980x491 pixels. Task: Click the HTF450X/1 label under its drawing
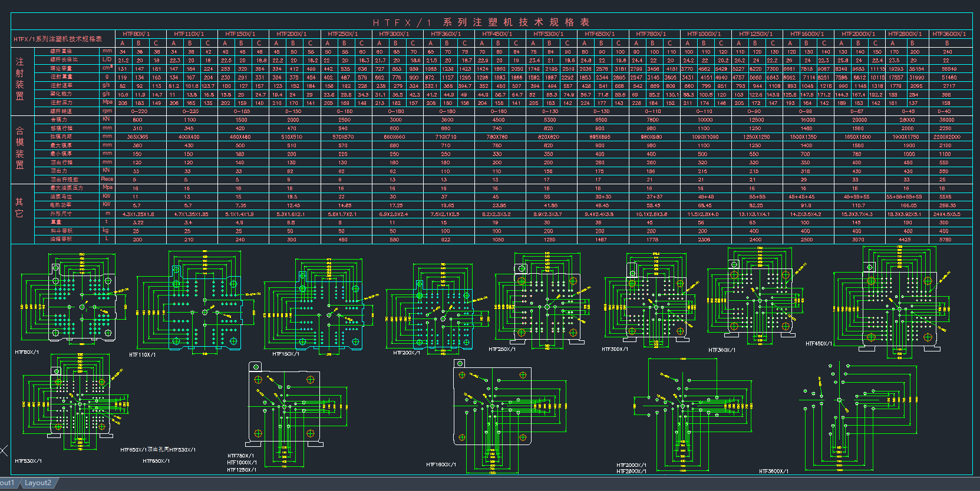pos(819,344)
